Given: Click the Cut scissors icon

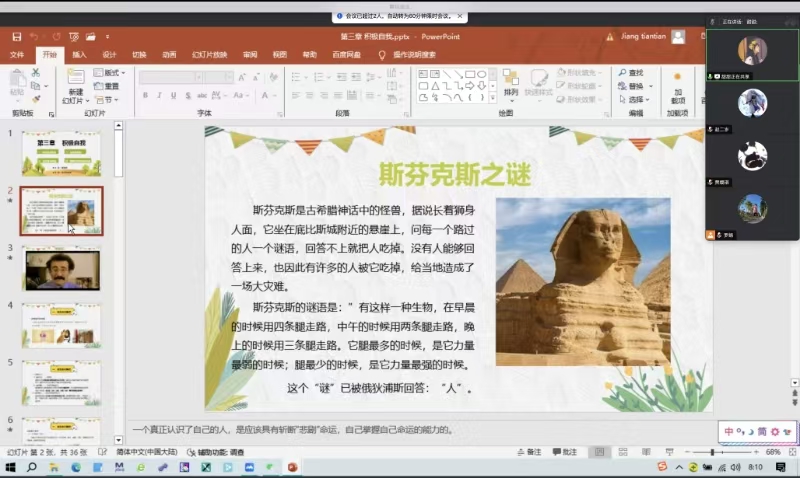Looking at the screenshot, I should pyautogui.click(x=35, y=73).
